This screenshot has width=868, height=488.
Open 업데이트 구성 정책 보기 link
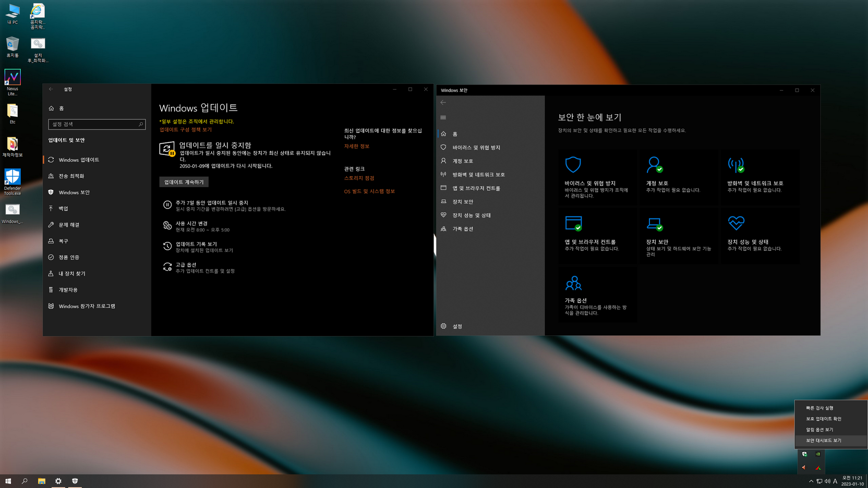[186, 130]
